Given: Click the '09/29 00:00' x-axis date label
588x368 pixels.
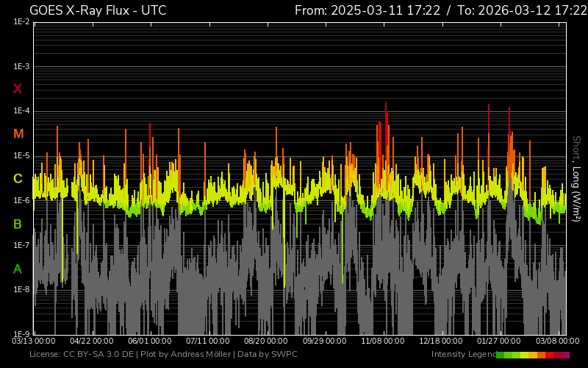Looking at the screenshot, I should click(325, 341).
